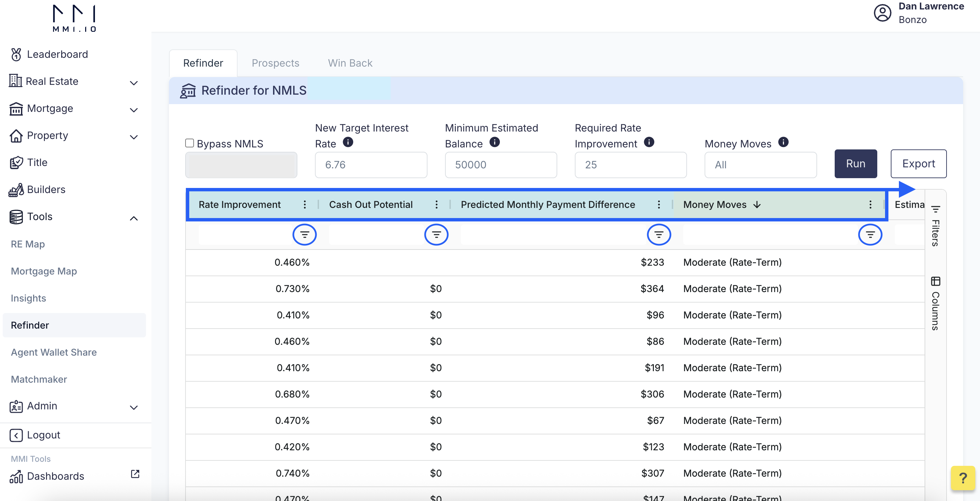Sort by Cash Out Potential header
This screenshot has height=501, width=980.
371,205
